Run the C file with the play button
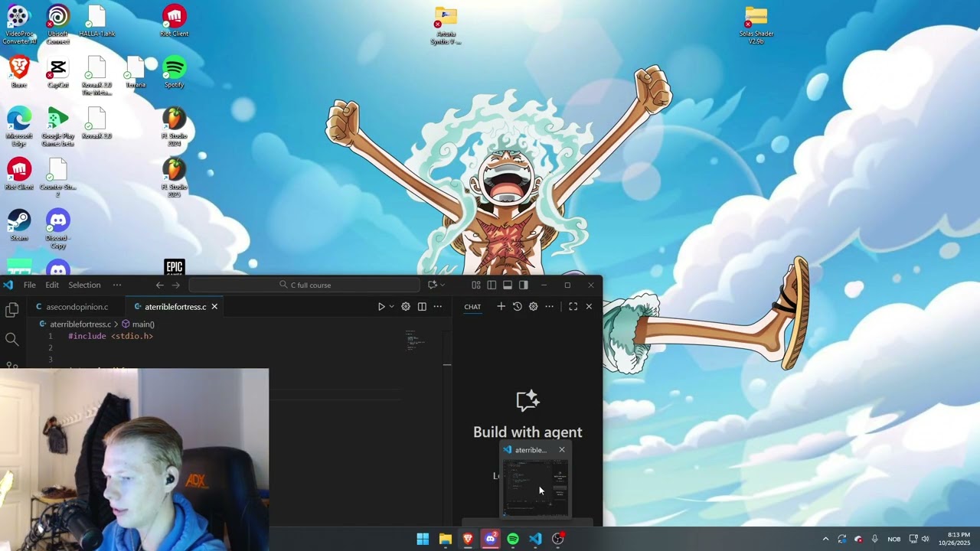 pos(381,307)
